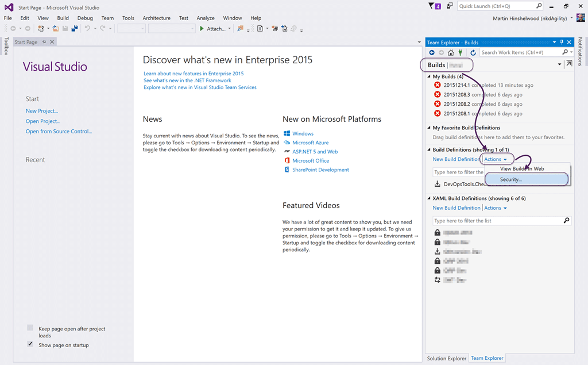Click the pin icon on Start Page tab

point(44,42)
